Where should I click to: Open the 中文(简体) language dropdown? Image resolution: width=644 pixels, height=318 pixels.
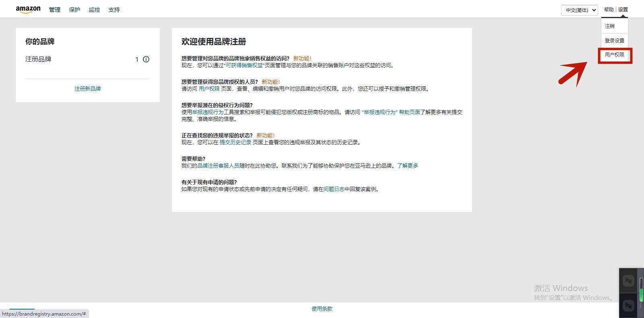pyautogui.click(x=579, y=10)
